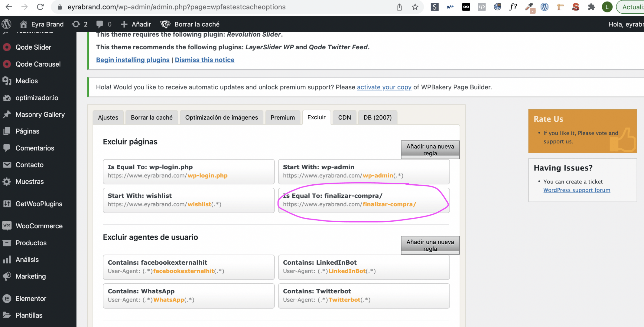The image size is (644, 327).
Task: Open the wp-login.php exclusion rule
Action: pyautogui.click(x=189, y=171)
